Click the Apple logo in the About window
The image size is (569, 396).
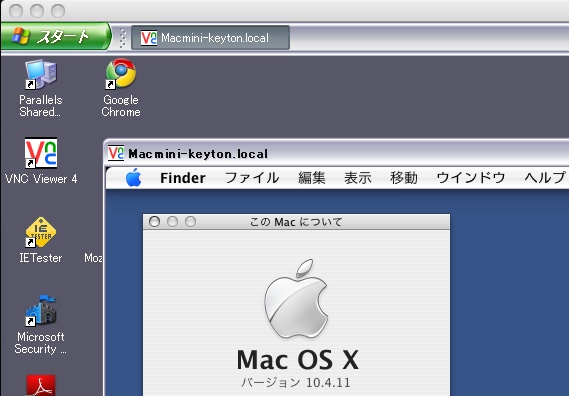296,298
